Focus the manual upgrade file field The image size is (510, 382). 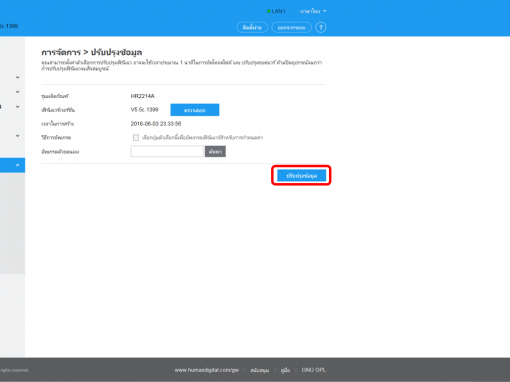click(x=167, y=152)
